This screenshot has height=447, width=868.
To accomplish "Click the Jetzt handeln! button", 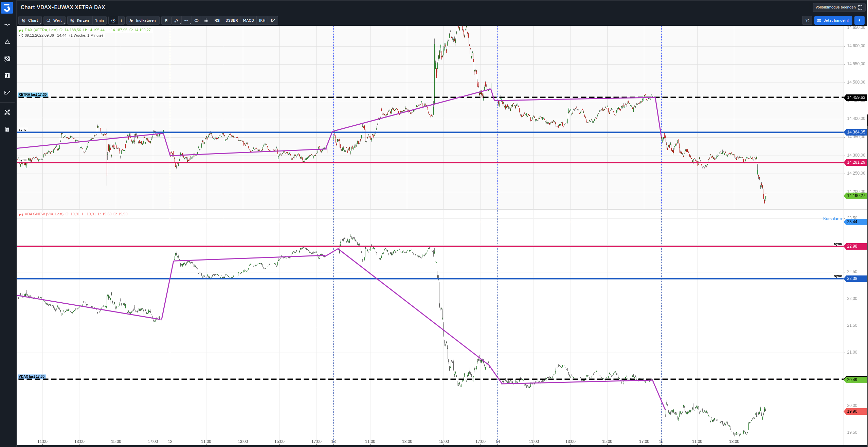I will click(833, 20).
